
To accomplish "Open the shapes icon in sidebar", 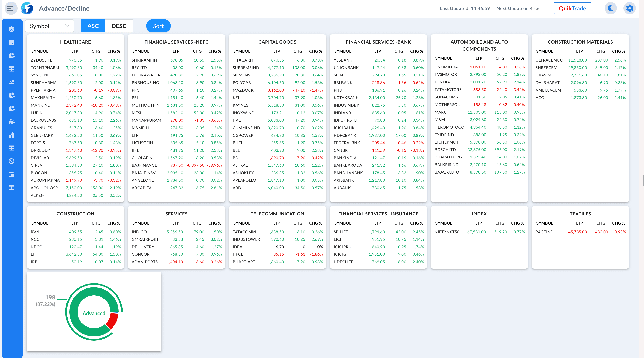I will tap(11, 135).
